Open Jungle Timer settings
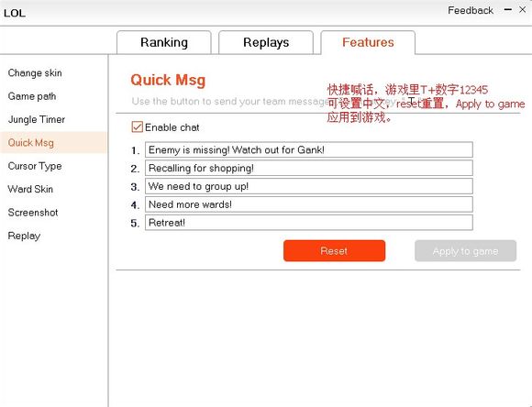 tap(37, 119)
